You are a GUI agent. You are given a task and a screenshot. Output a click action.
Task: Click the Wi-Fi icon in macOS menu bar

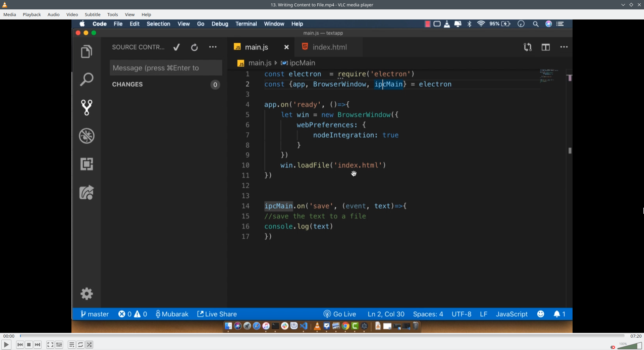tap(481, 24)
